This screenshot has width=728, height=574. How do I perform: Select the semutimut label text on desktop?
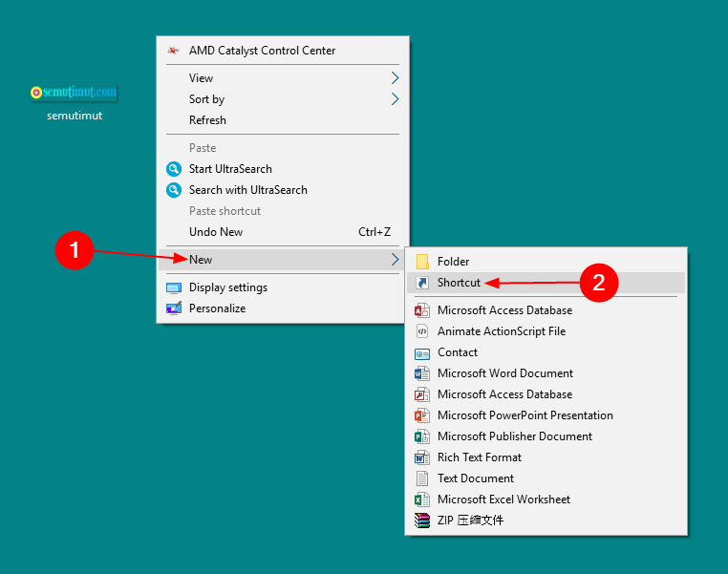pos(75,116)
